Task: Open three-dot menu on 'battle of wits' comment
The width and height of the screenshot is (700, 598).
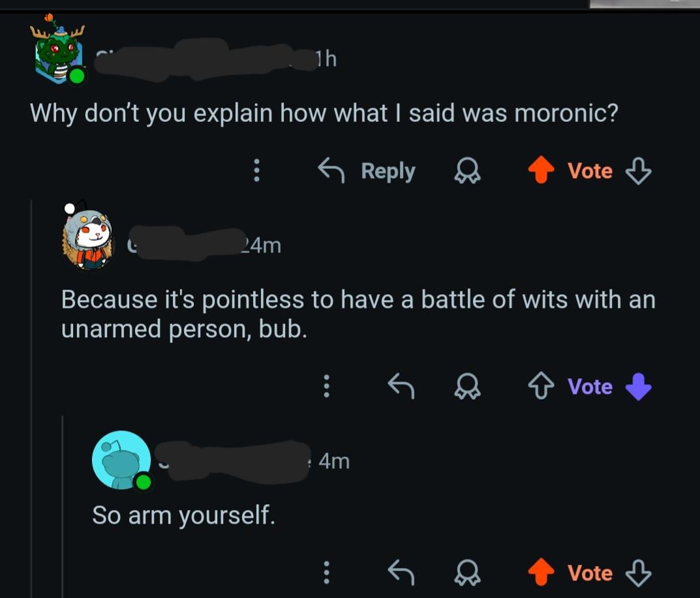Action: 327,387
